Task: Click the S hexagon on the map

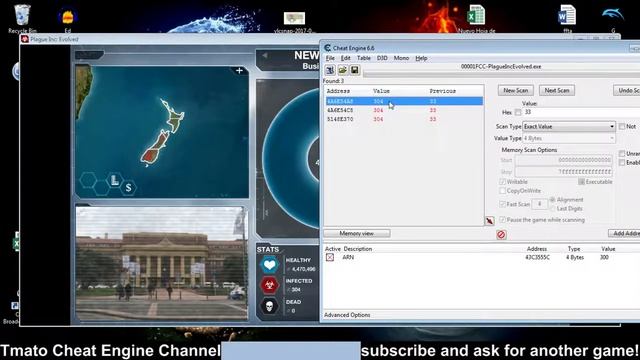Action: 129,188
